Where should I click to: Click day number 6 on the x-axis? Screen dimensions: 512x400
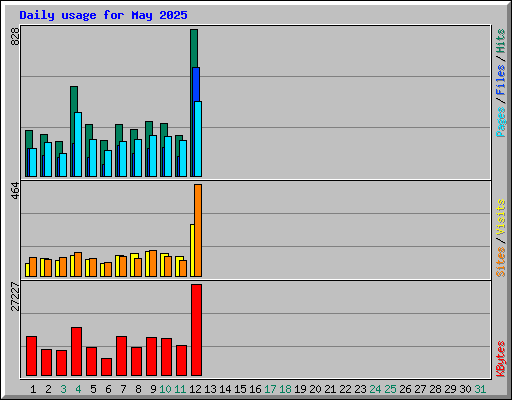(108, 389)
